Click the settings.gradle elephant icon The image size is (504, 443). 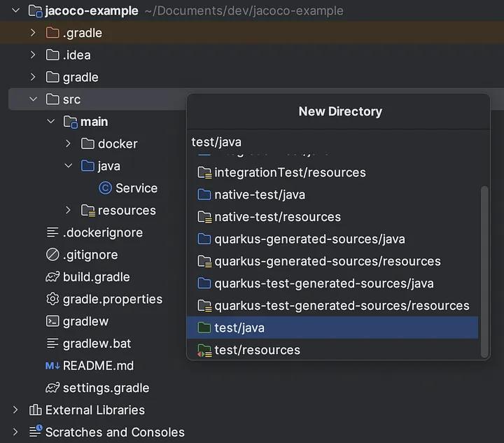pos(52,388)
